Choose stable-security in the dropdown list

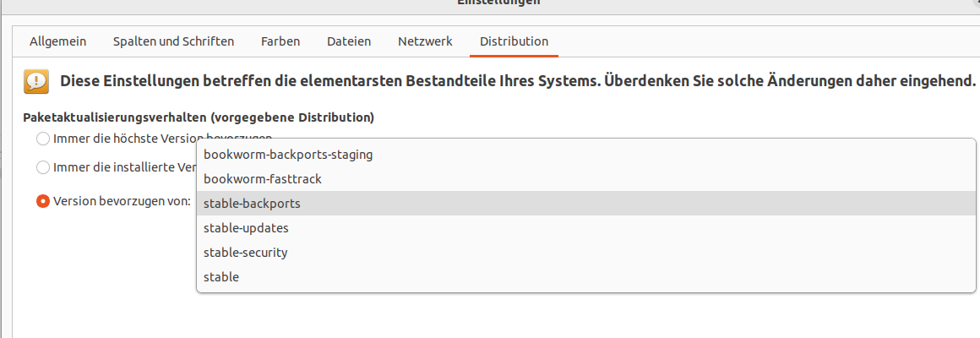[x=585, y=253]
